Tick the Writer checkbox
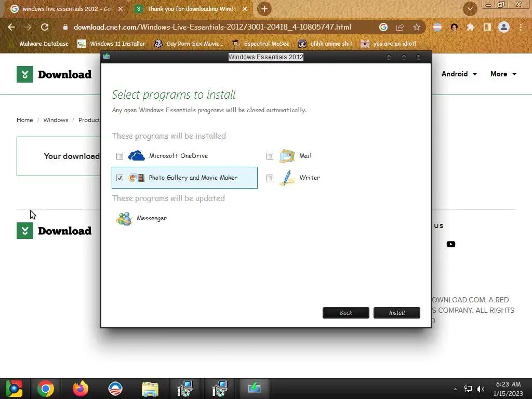This screenshot has height=399, width=532. pyautogui.click(x=270, y=178)
